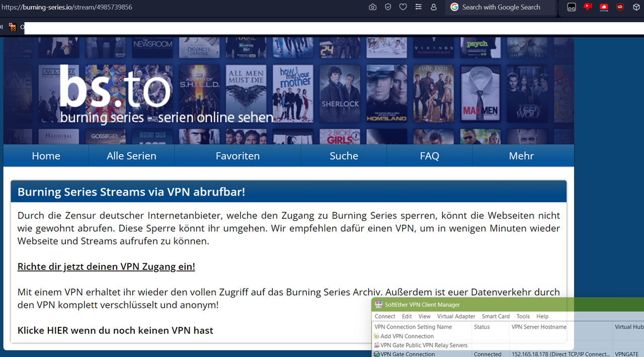Open the Home tab on bs.to
The image size is (644, 357).
(46, 156)
